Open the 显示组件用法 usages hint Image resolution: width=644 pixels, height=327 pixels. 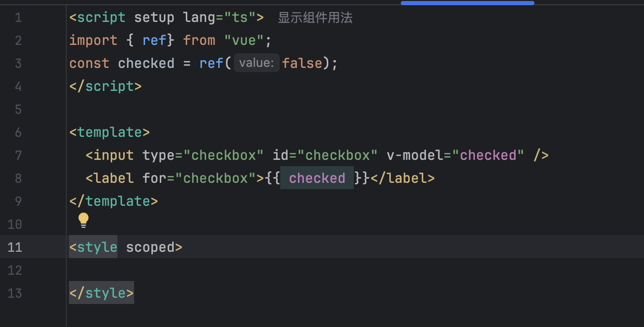pos(315,18)
